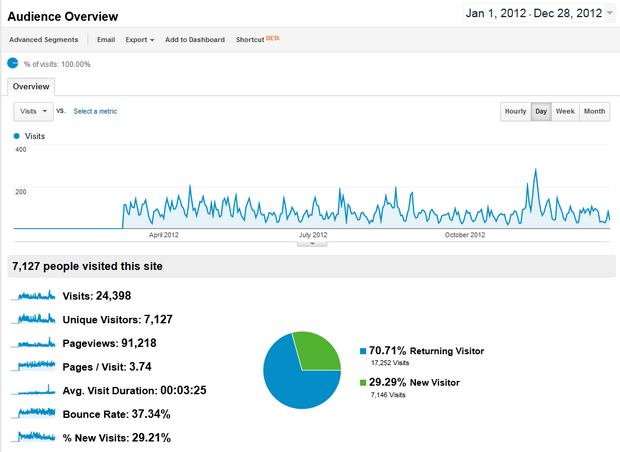Click the % New Visits sparkline icon
The width and height of the screenshot is (620, 452).
pyautogui.click(x=36, y=437)
